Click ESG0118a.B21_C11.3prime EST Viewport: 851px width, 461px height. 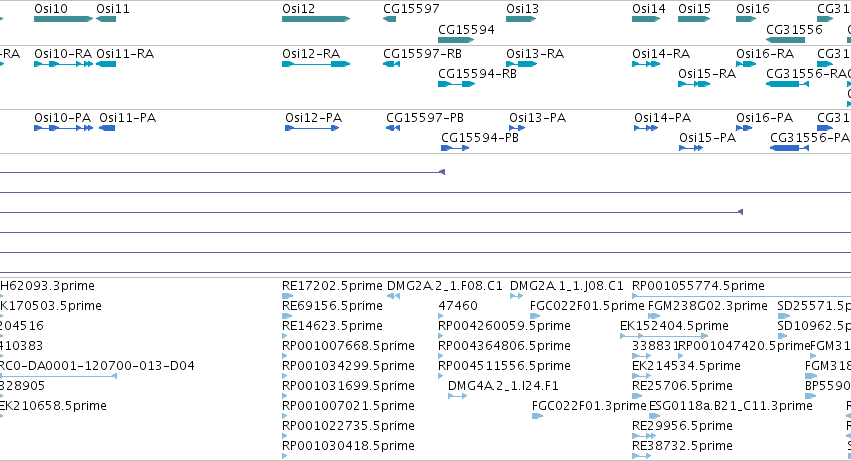coord(655,416)
